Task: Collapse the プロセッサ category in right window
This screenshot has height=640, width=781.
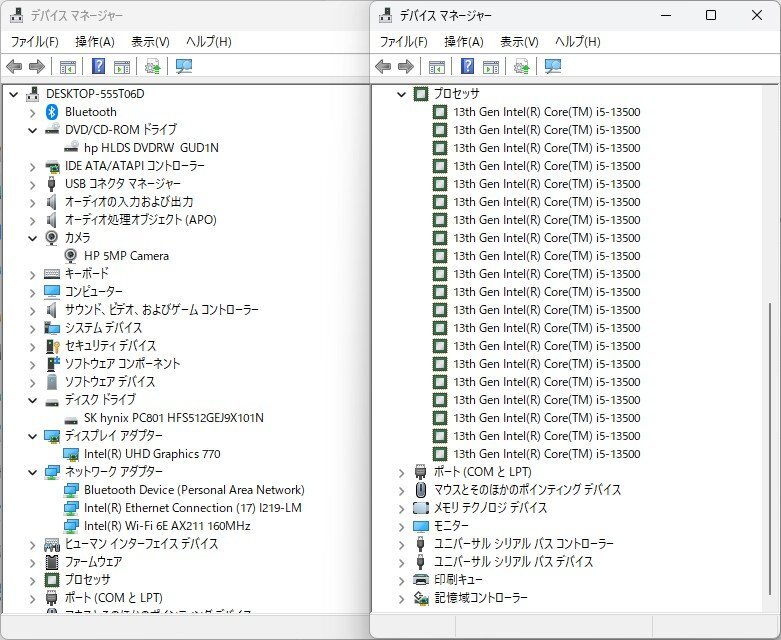Action: click(401, 94)
